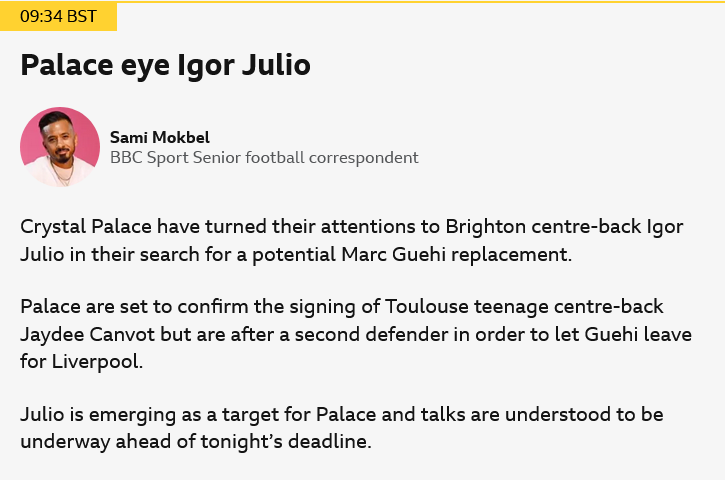Click Sami Mokbel's profile photo

coord(60,147)
